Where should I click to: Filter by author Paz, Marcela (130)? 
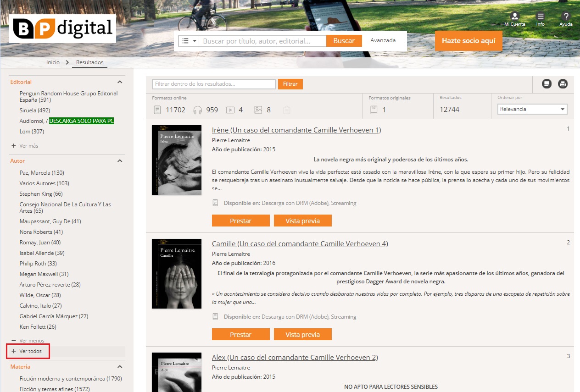click(x=42, y=173)
